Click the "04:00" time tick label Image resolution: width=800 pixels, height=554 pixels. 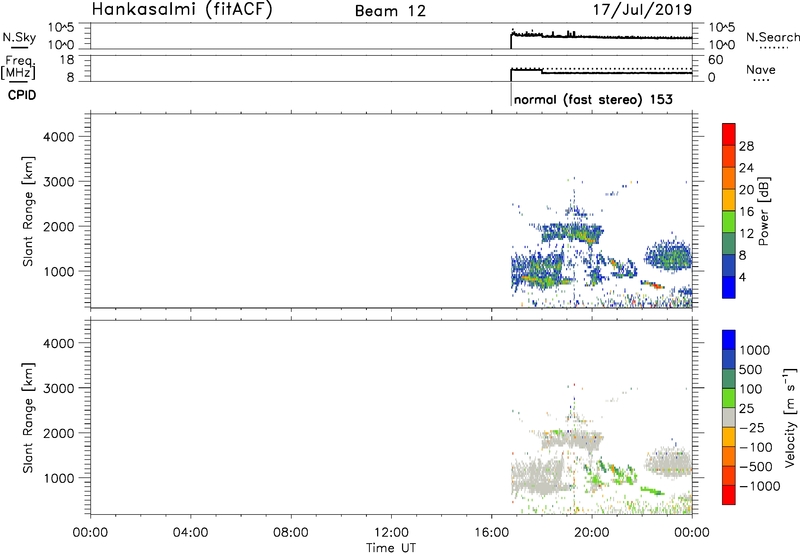coord(190,533)
